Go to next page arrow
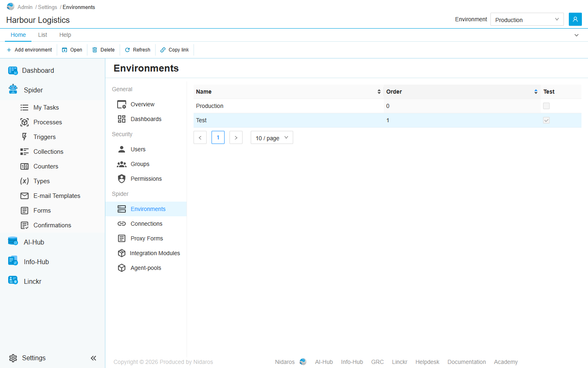 (x=236, y=137)
